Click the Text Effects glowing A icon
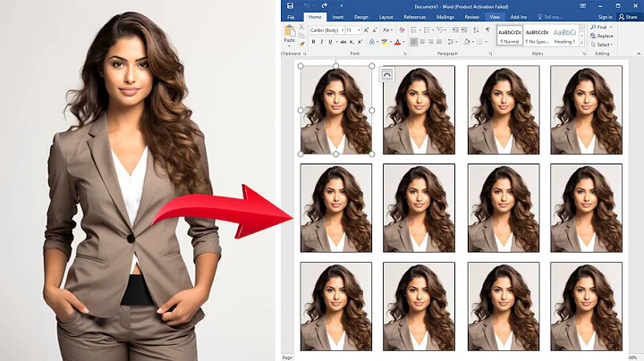 point(372,42)
